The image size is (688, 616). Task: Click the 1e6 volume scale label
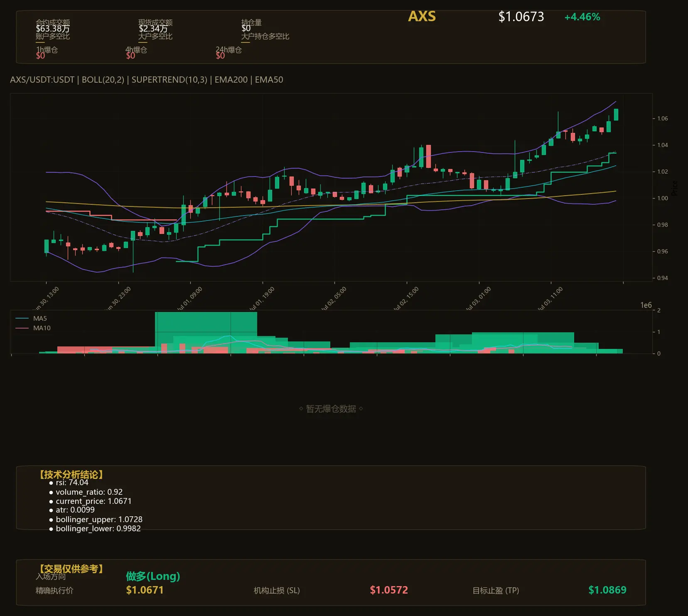[646, 305]
